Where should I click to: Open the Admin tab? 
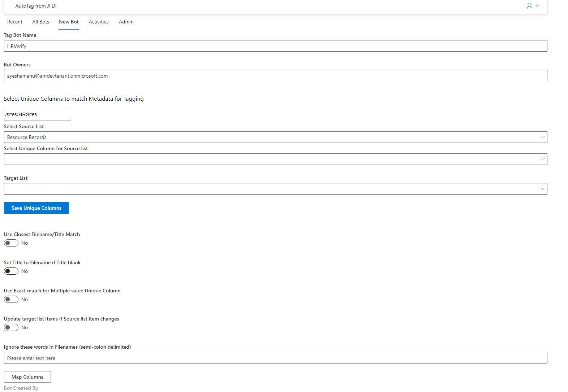(x=126, y=22)
